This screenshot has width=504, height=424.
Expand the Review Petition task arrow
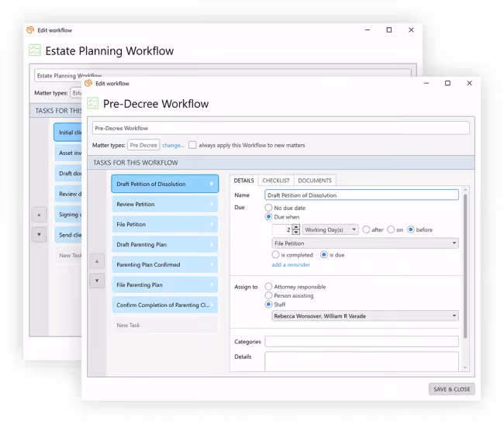(212, 204)
